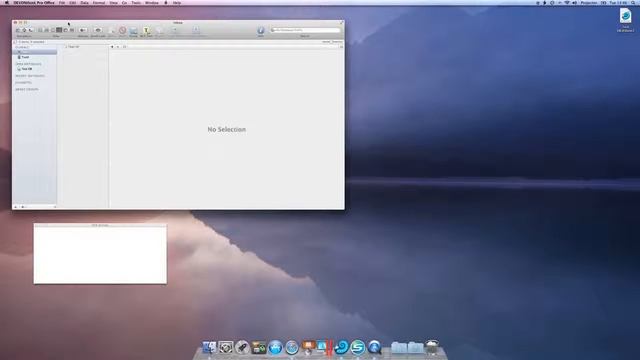This screenshot has width=640, height=360.
Task: Click the Wi-Fi status icon in menu bar
Action: tap(567, 2)
